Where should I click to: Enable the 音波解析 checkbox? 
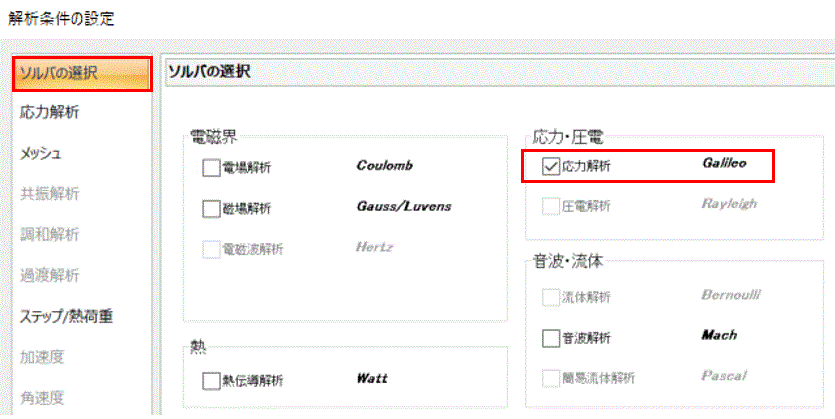[550, 338]
